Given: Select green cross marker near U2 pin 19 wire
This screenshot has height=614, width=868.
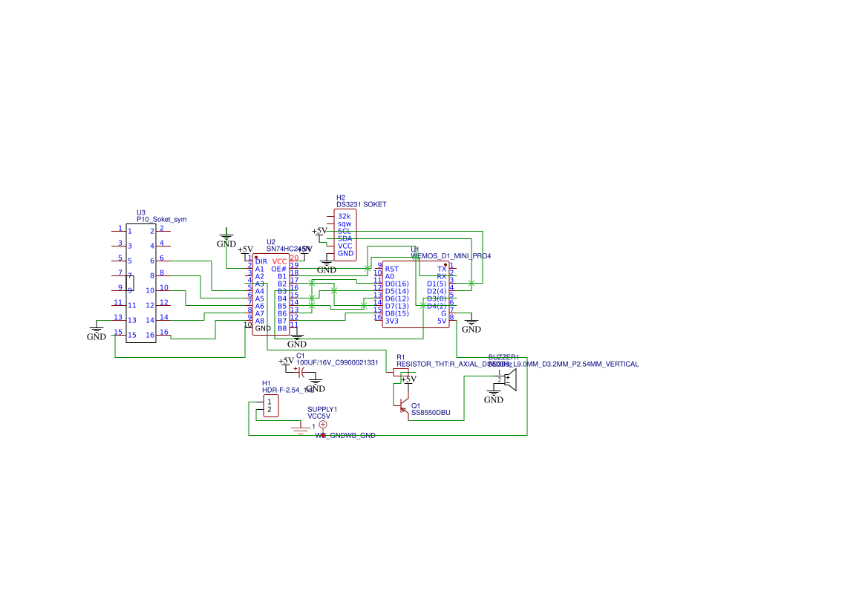Looking at the screenshot, I should pos(368,269).
